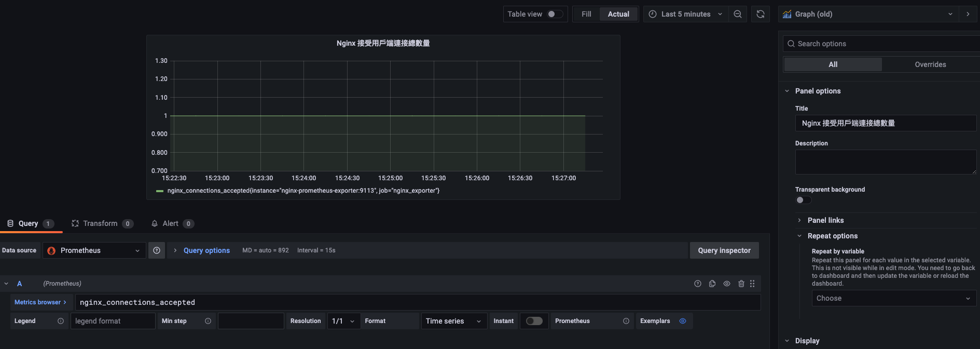Click the legend format input
980x349 pixels.
click(x=113, y=321)
